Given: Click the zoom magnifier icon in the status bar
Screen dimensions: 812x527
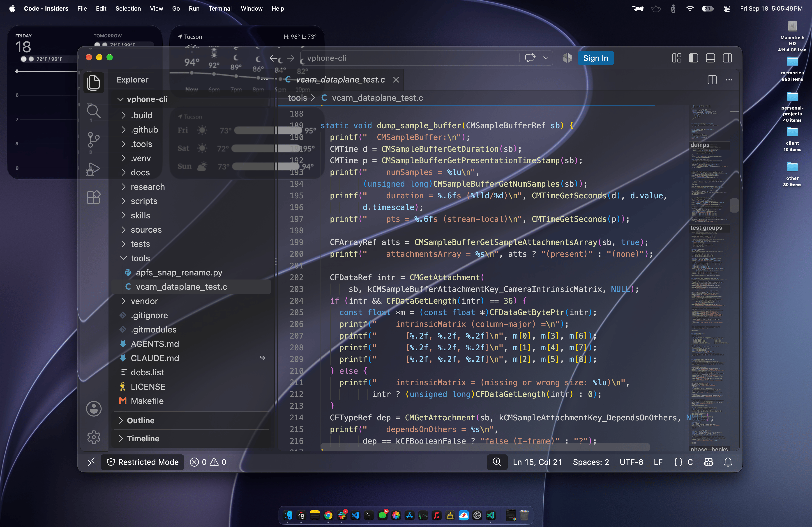Looking at the screenshot, I should 497,462.
